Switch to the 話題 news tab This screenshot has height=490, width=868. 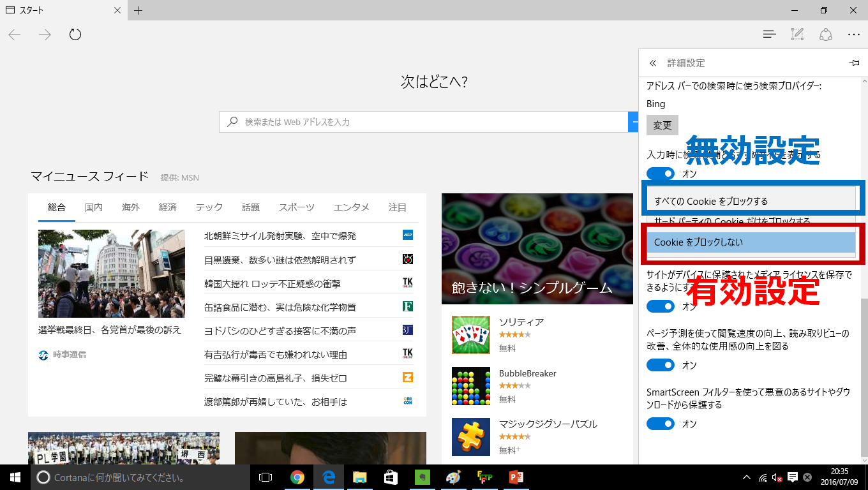(251, 207)
